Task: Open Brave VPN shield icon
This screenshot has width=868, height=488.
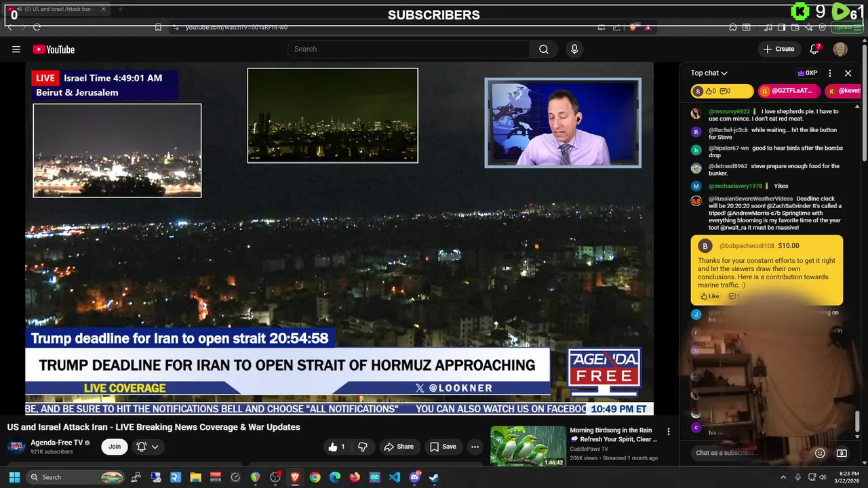Action: tap(823, 27)
